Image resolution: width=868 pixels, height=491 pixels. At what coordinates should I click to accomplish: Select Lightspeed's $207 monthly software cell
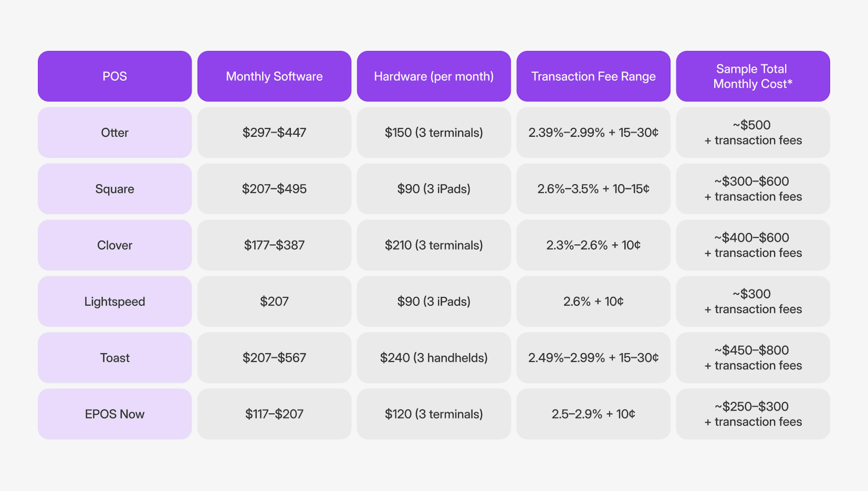point(274,302)
